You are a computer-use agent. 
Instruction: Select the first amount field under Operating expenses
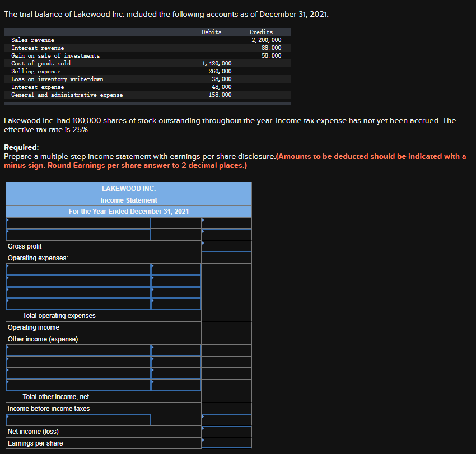pos(176,269)
